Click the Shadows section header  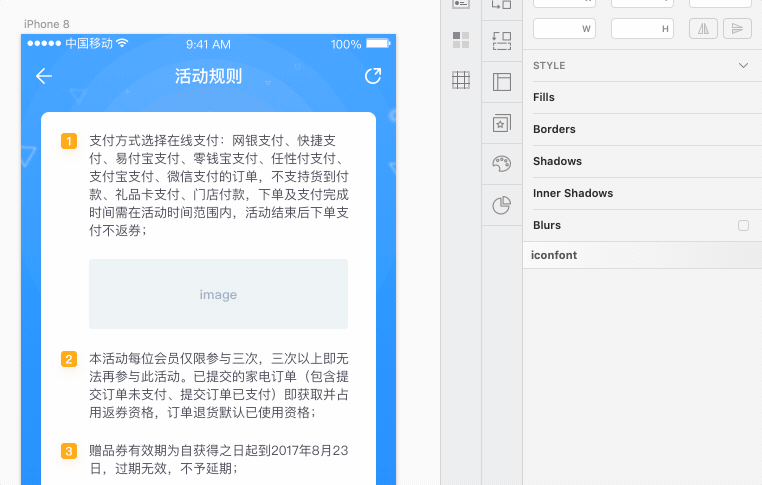pyautogui.click(x=557, y=161)
